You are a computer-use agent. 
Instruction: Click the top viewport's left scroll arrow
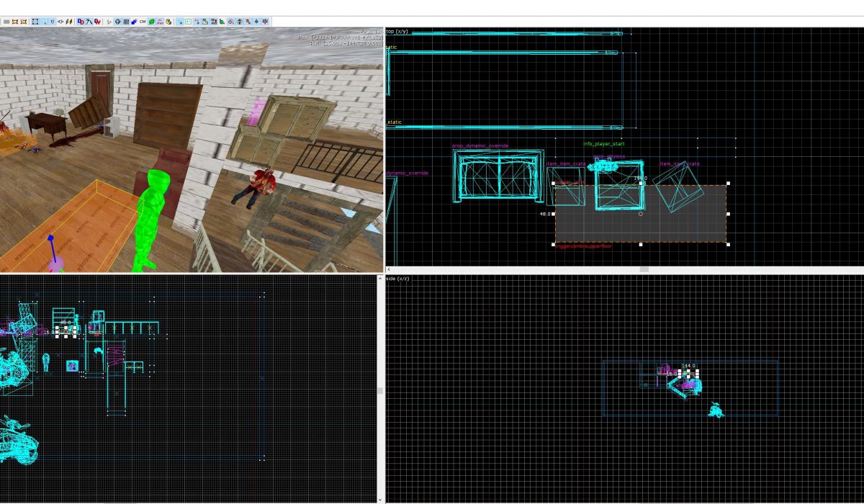click(389, 269)
